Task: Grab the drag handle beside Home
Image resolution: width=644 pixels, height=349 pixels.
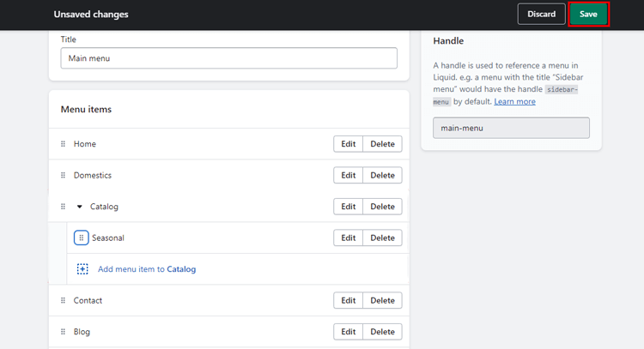Action: 63,144
